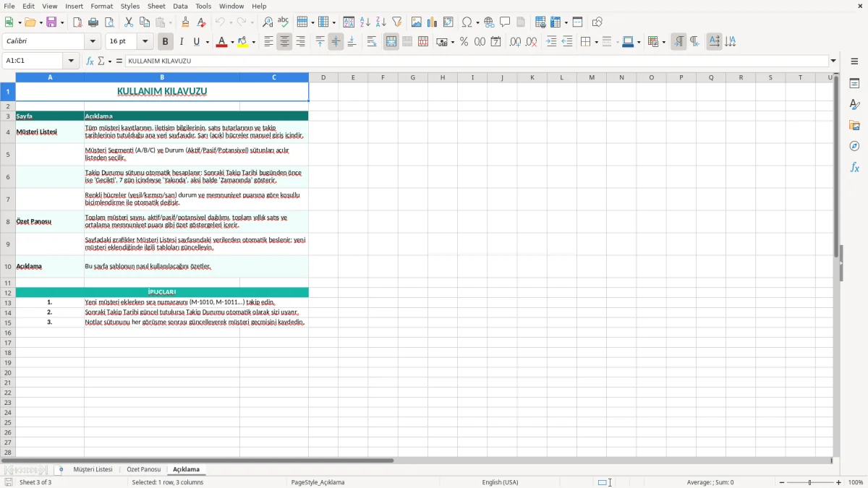This screenshot has width=868, height=488.
Task: Click the Select Function sum button
Action: point(101,61)
